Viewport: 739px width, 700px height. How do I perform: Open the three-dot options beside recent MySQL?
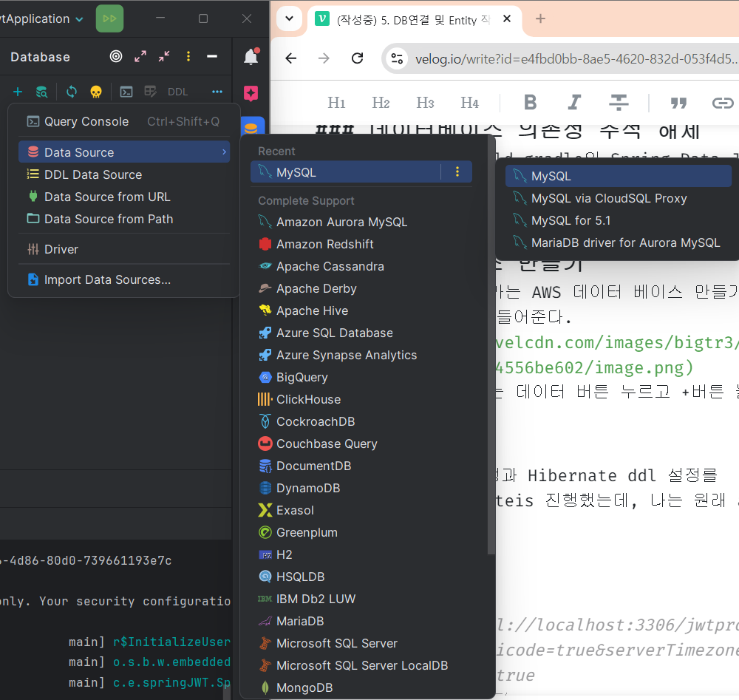pos(457,171)
